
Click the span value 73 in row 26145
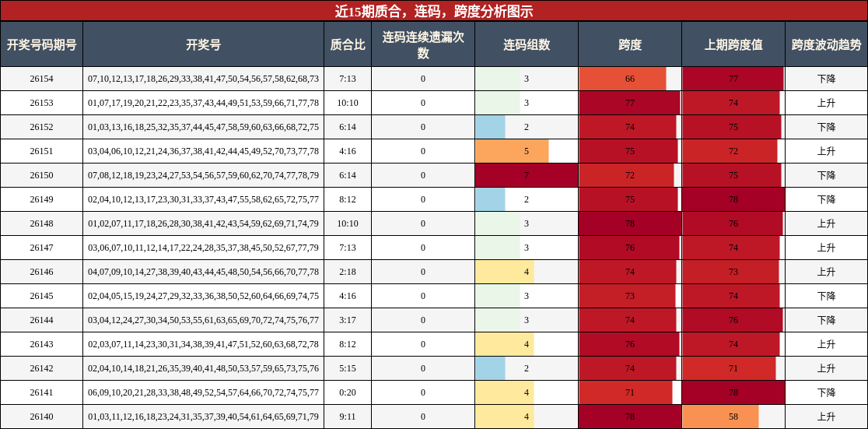630,295
